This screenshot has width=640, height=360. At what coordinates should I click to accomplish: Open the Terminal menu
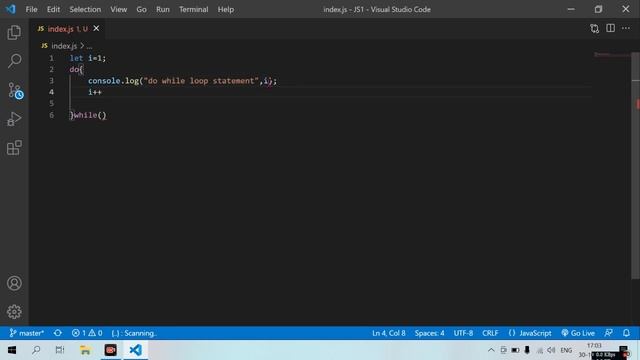[x=193, y=9]
